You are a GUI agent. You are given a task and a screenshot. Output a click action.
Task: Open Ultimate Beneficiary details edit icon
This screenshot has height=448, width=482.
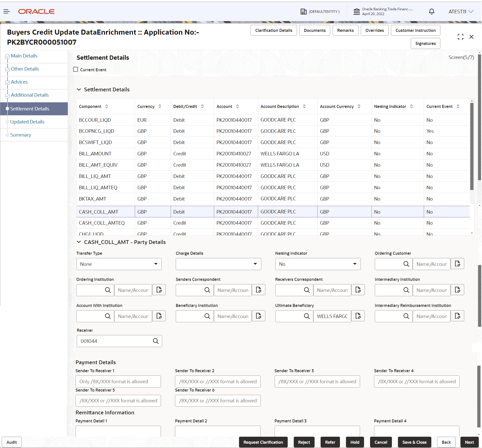point(358,316)
